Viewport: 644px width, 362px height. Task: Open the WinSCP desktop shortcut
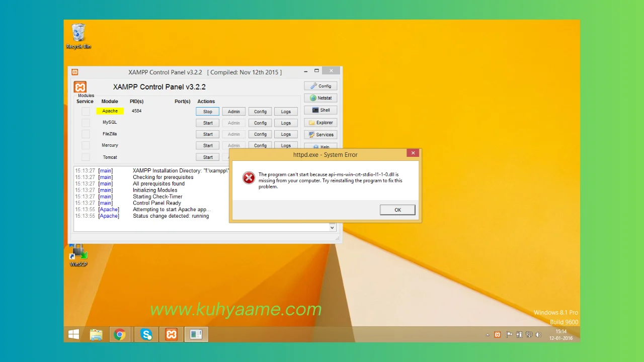(x=78, y=255)
